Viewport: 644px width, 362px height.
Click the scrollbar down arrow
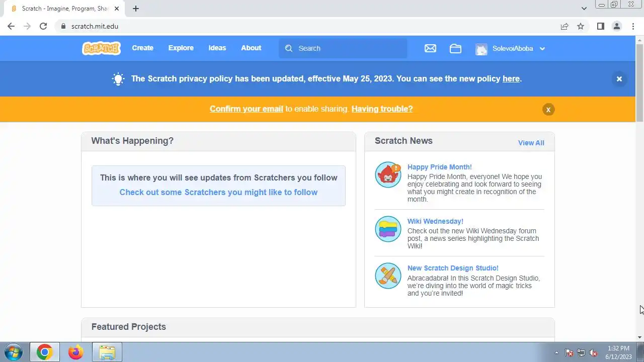(640, 337)
